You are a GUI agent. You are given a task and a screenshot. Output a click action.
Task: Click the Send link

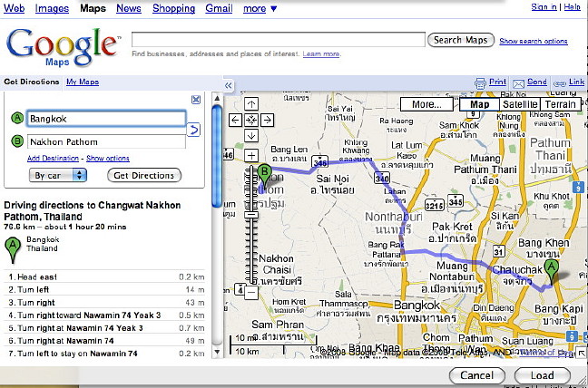click(537, 82)
